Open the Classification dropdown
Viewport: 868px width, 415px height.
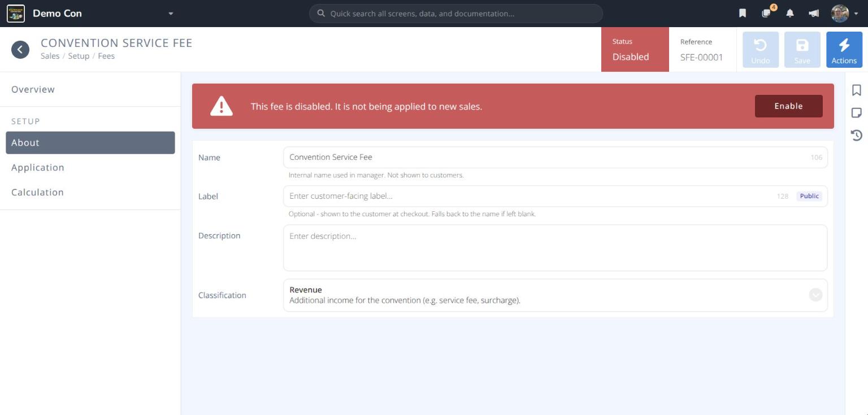coord(555,295)
